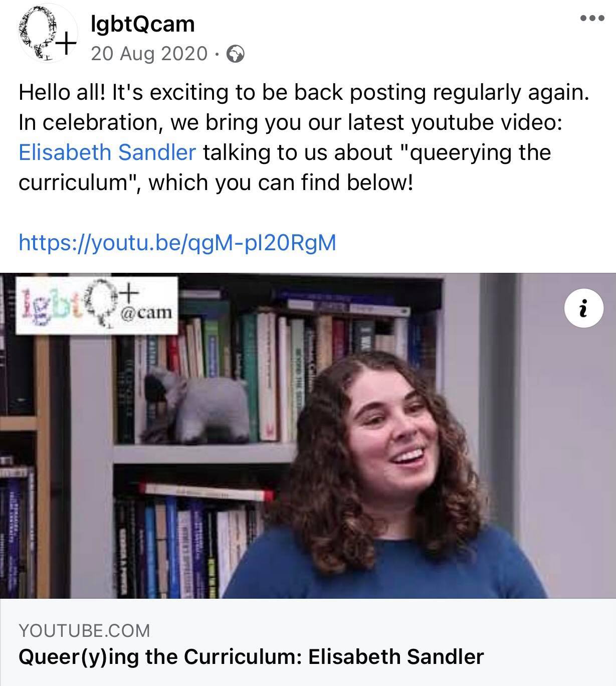
Task: Open the Queer(y)ing the Curriculum link title
Action: coord(251,657)
